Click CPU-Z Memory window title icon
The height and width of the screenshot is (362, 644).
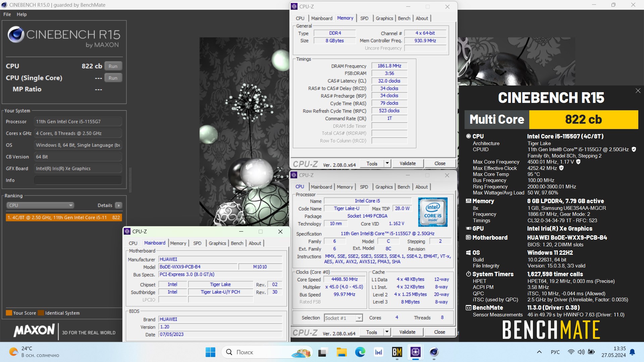pos(294,6)
